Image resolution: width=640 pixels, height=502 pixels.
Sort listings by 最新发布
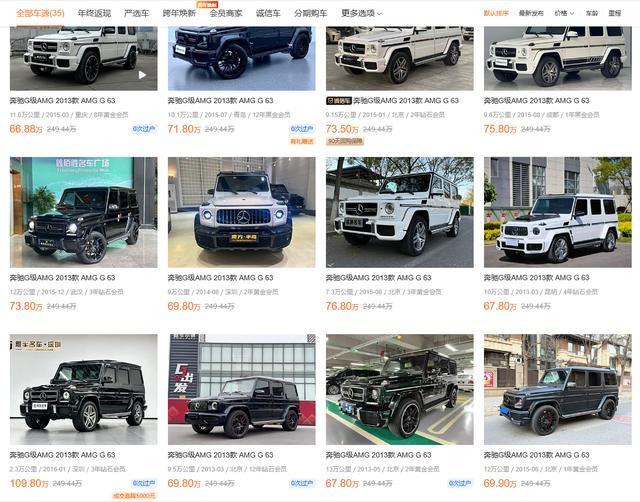531,13
